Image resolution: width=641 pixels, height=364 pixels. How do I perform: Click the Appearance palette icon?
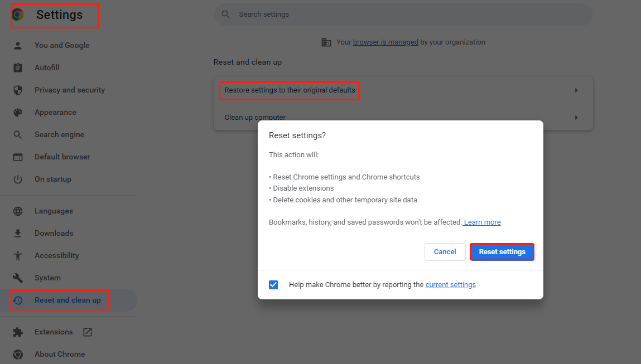(x=18, y=113)
